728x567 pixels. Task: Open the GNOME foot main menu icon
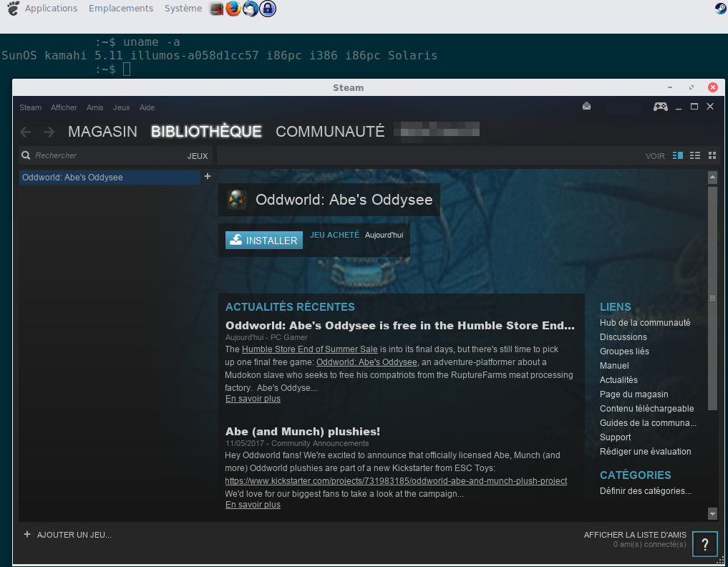click(13, 9)
